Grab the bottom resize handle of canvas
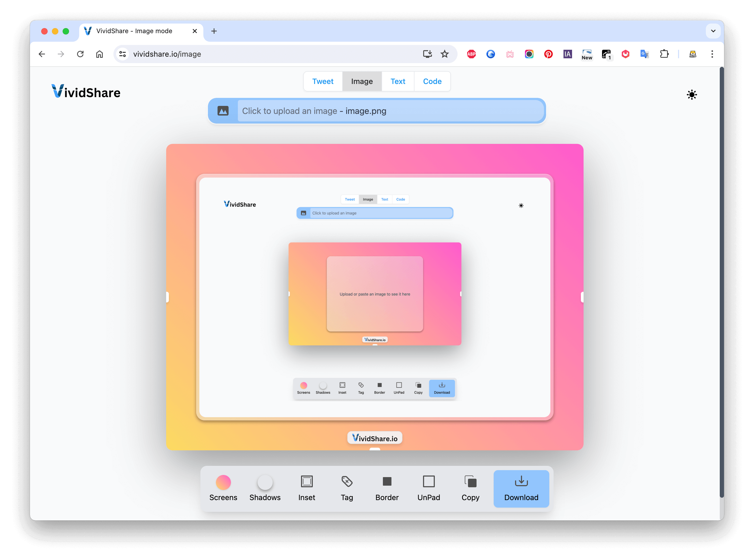 (375, 449)
